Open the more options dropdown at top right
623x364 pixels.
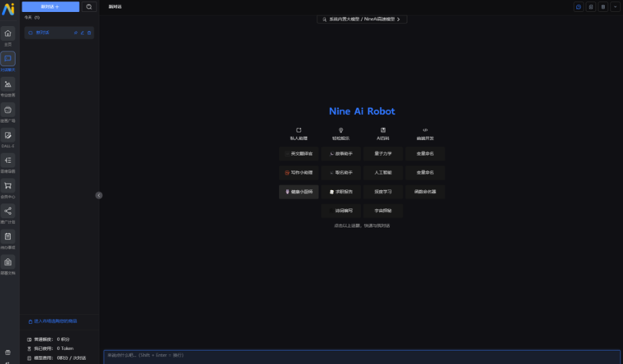614,6
